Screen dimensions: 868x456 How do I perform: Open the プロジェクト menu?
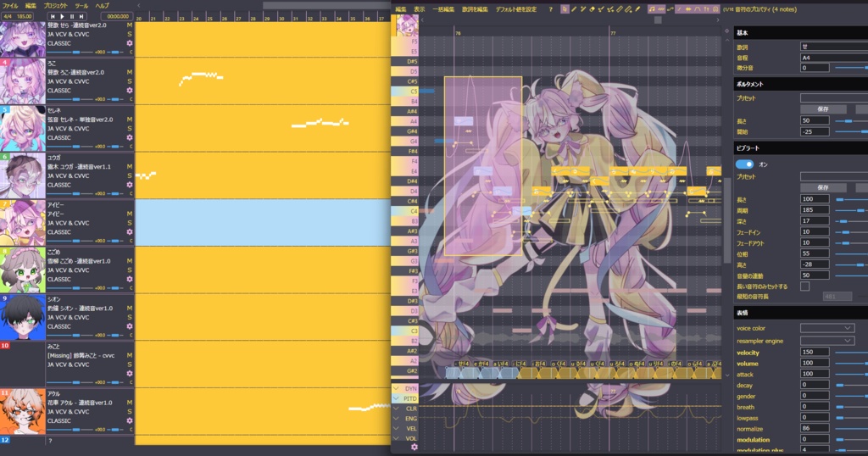click(55, 6)
